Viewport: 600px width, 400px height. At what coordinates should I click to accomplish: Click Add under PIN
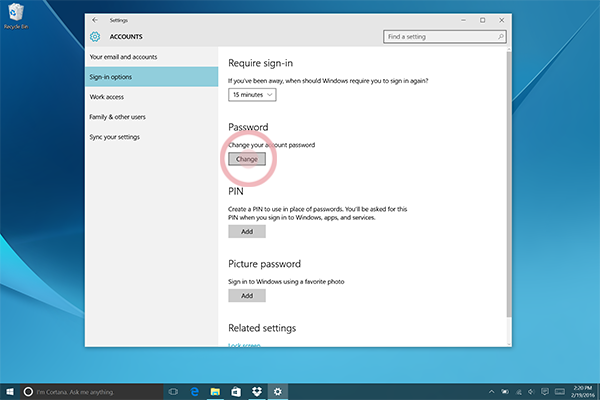247,231
